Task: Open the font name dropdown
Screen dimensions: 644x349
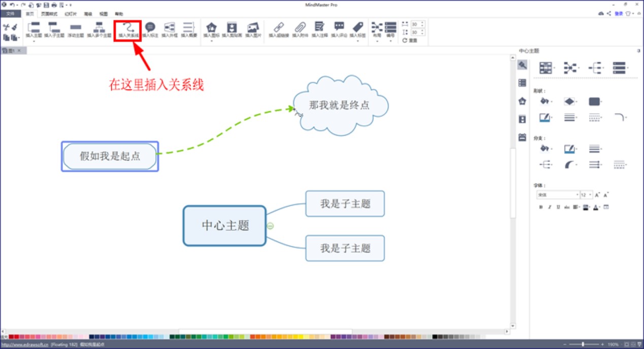Action: pos(558,195)
